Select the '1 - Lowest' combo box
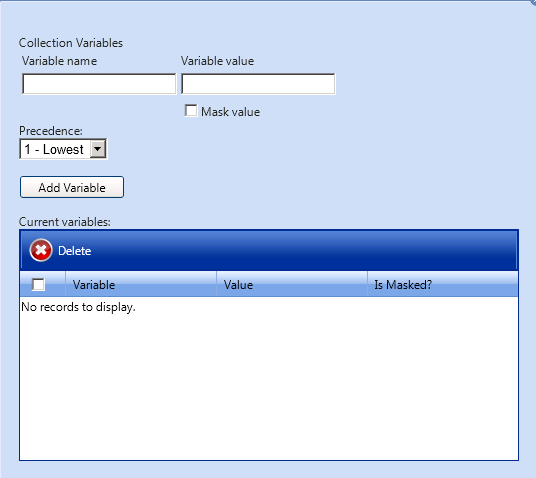This screenshot has height=478, width=536. [63, 149]
